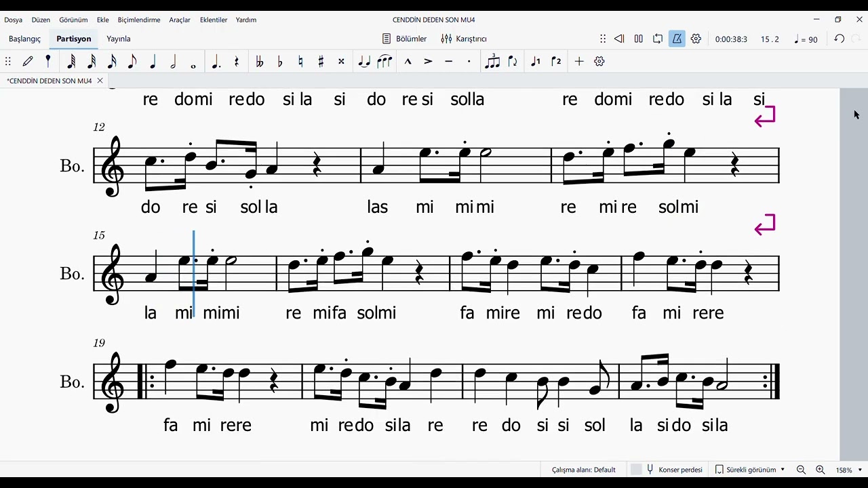Click the measure position 15.2 field

770,39
